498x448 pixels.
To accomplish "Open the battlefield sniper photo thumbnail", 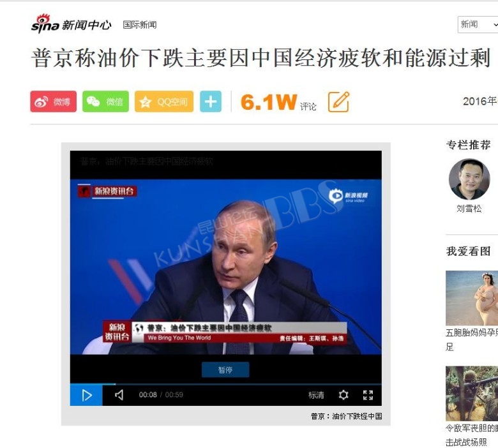I will [472, 394].
